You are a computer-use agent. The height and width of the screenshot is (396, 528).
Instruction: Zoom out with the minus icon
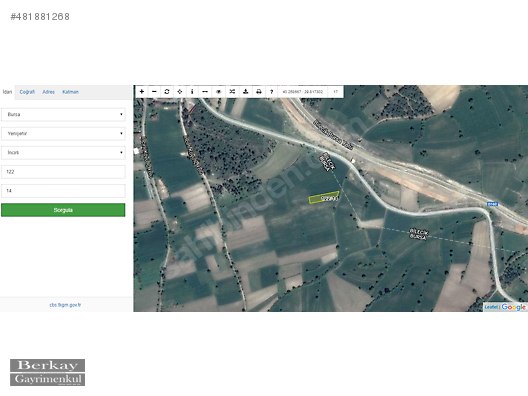pyautogui.click(x=154, y=92)
